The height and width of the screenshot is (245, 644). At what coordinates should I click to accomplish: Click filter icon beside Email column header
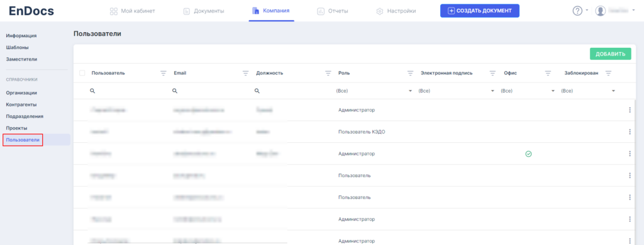(246, 73)
